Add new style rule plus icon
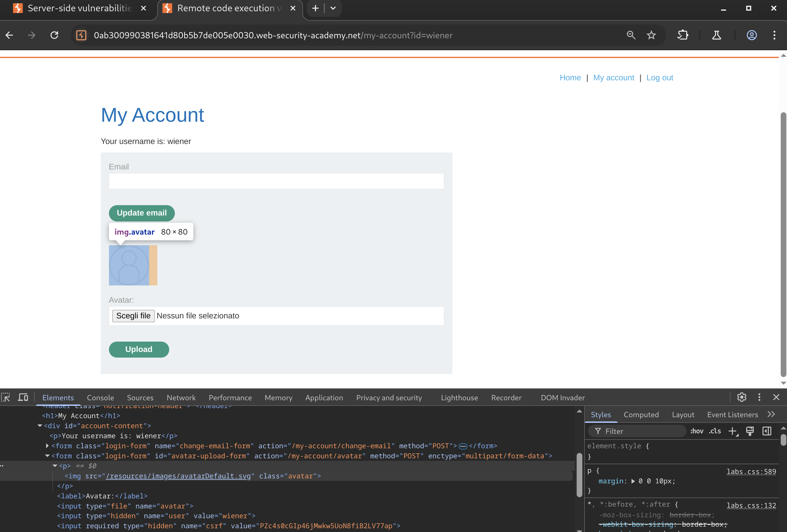 [x=732, y=431]
